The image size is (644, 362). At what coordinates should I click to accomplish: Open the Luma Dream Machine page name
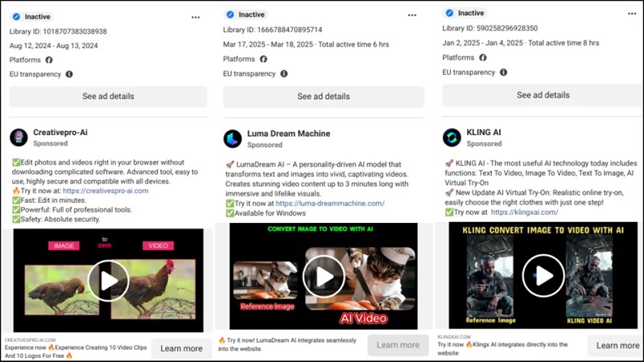(289, 134)
